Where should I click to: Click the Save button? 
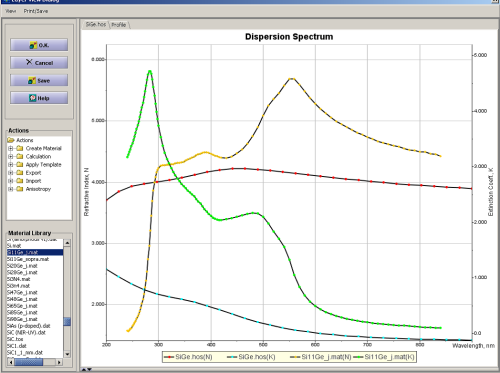(39, 80)
